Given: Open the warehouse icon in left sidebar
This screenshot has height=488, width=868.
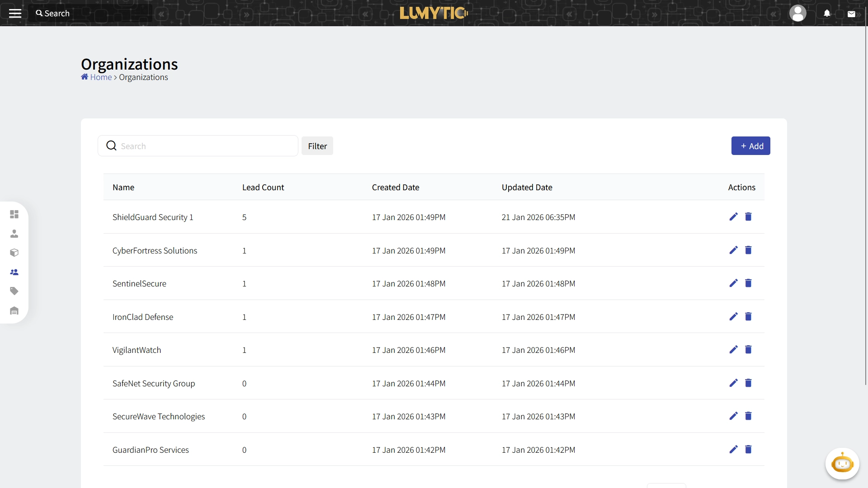Looking at the screenshot, I should [x=14, y=310].
